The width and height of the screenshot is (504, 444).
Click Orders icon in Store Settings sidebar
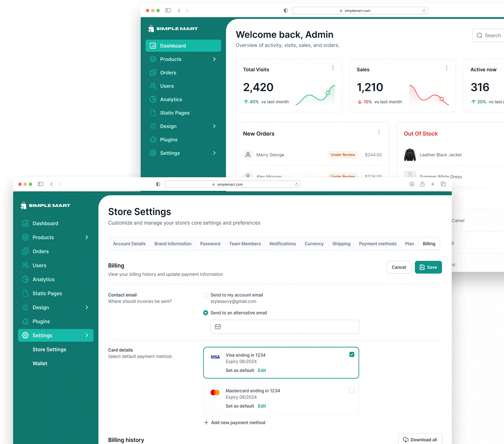coord(25,251)
